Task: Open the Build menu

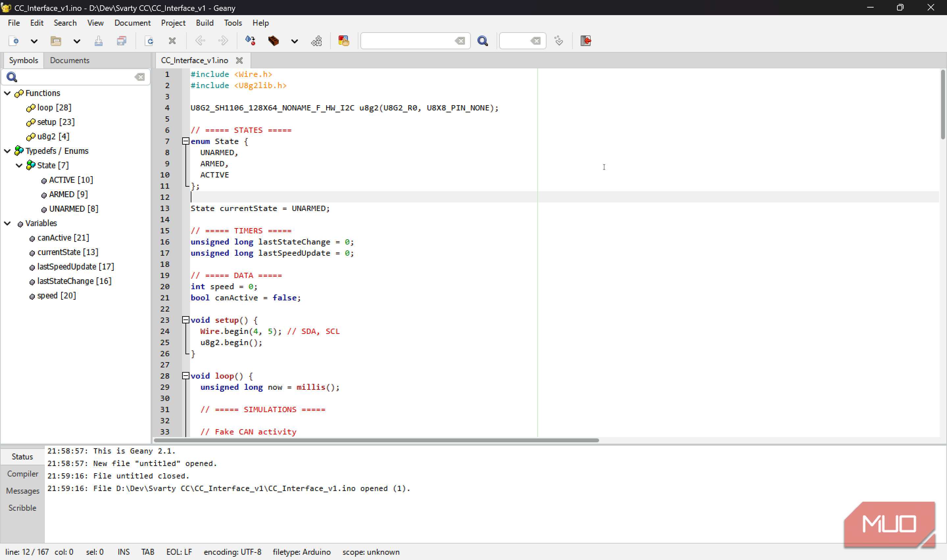Action: (x=205, y=23)
